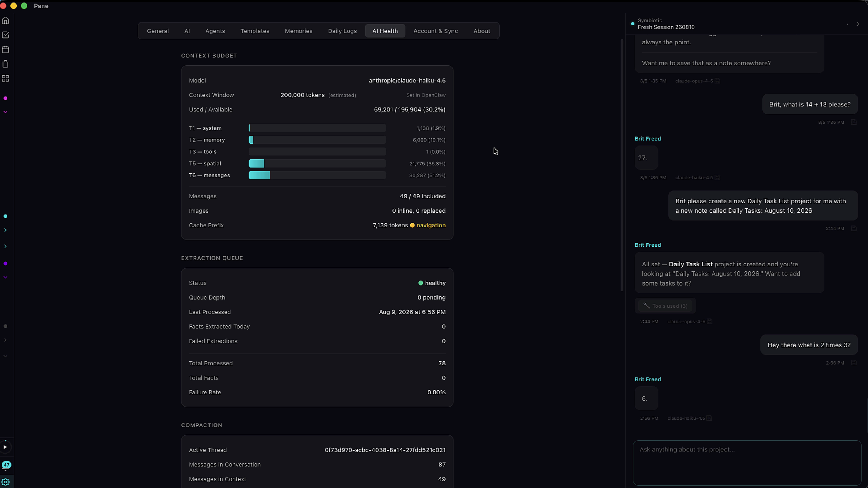Viewport: 868px width, 488px height.
Task: Switch to the Agents tab
Action: click(215, 31)
